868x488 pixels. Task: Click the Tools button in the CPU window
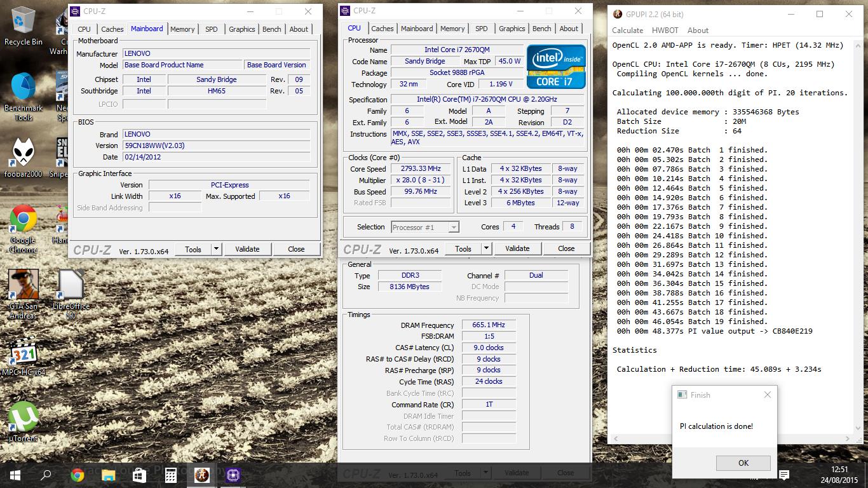(x=463, y=248)
